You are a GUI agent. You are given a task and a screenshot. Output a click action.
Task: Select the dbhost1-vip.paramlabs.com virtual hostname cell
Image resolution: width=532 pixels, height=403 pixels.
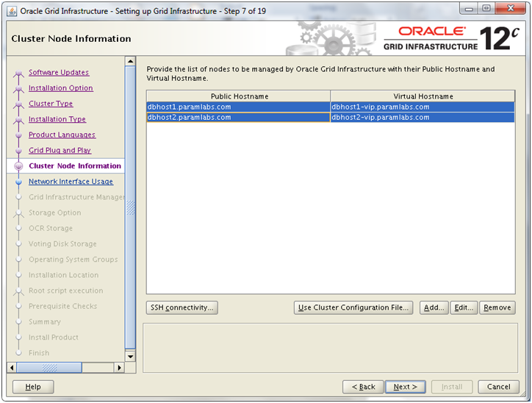click(x=423, y=107)
